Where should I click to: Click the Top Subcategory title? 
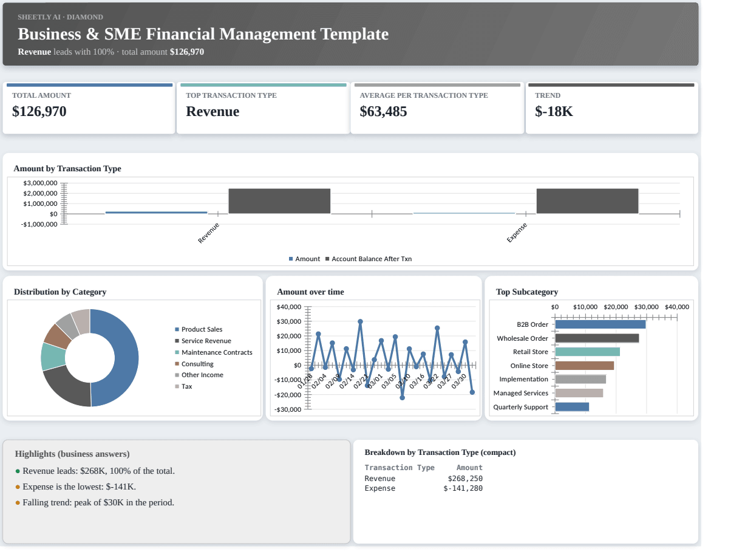click(x=527, y=292)
